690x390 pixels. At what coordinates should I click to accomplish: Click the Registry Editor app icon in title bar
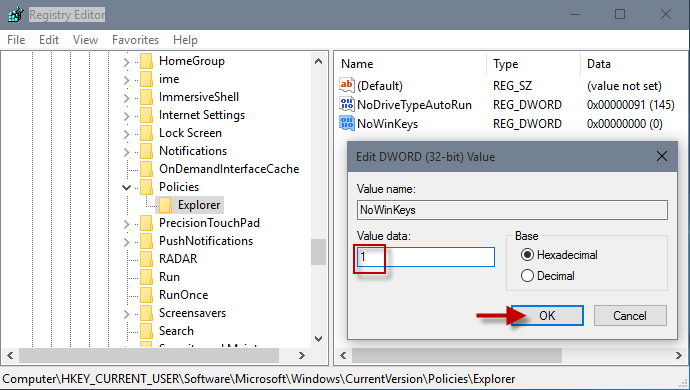[x=16, y=15]
